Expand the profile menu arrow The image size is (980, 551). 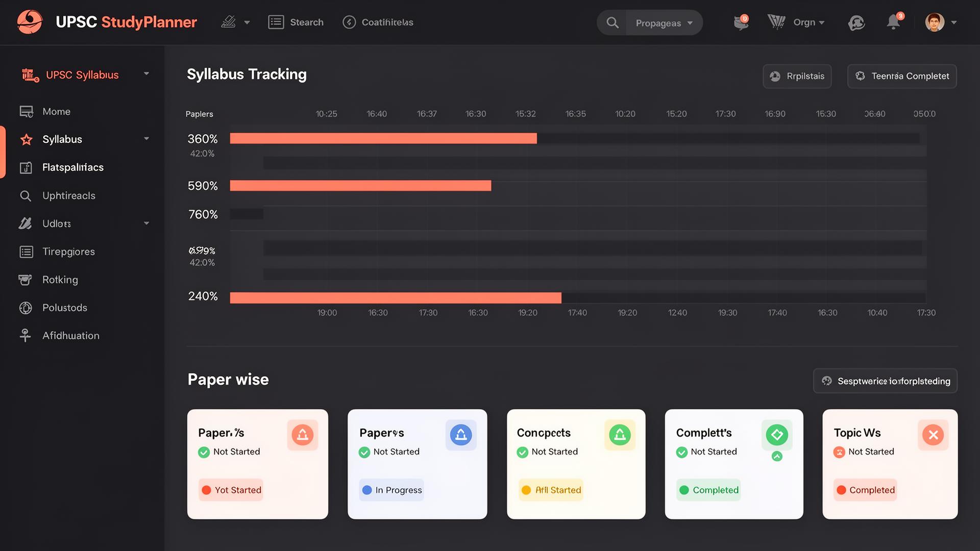click(954, 22)
